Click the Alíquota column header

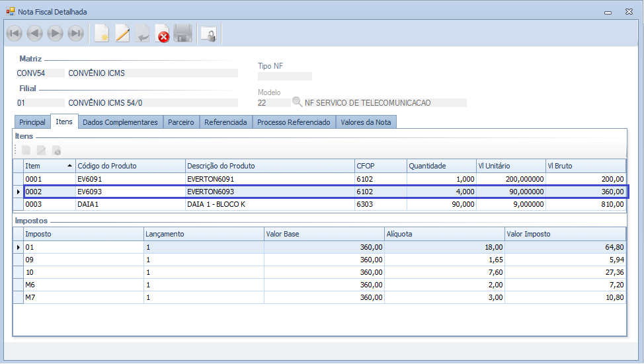(444, 234)
